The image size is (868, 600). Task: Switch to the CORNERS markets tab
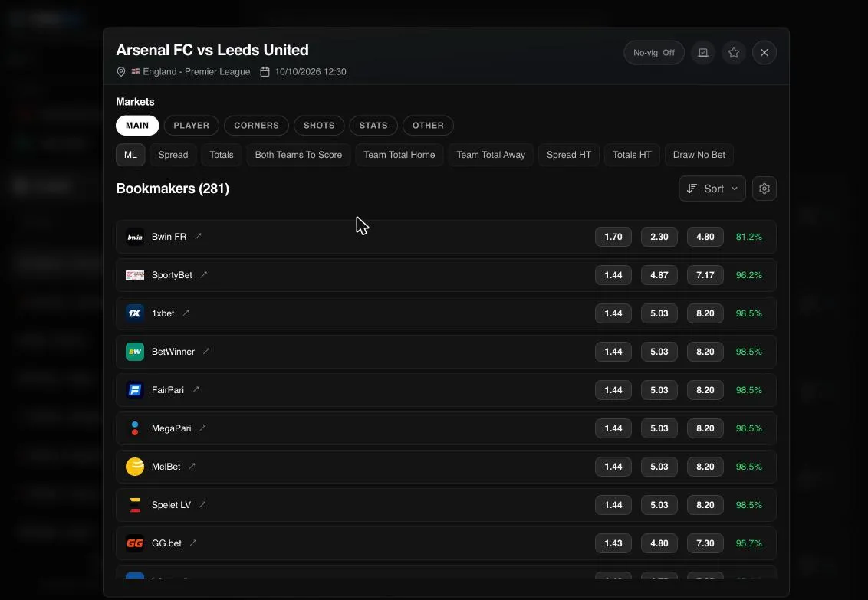pyautogui.click(x=256, y=126)
